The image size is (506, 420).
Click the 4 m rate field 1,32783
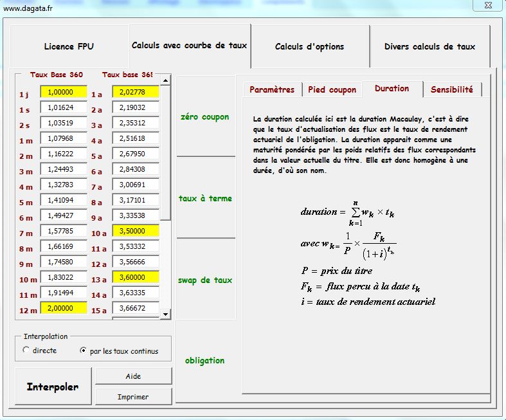pyautogui.click(x=64, y=185)
